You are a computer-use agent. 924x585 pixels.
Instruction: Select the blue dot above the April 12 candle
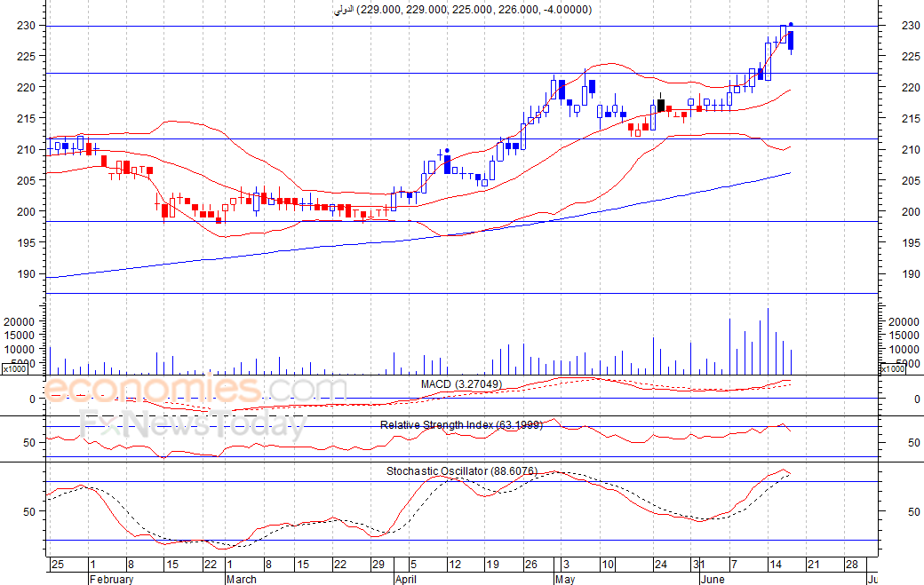click(447, 151)
